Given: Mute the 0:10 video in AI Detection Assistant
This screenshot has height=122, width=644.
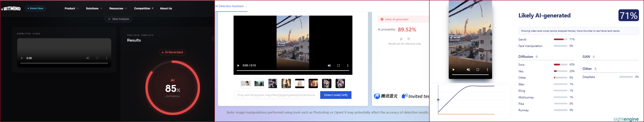Looking at the screenshot, I should click(329, 66).
